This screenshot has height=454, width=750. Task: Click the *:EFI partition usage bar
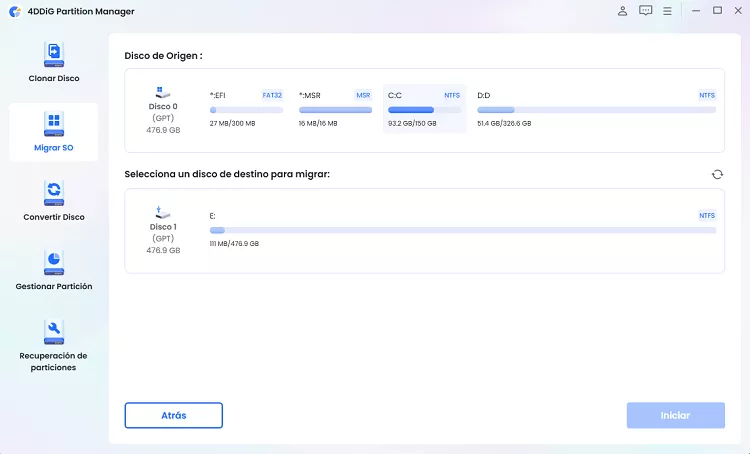[x=246, y=110]
